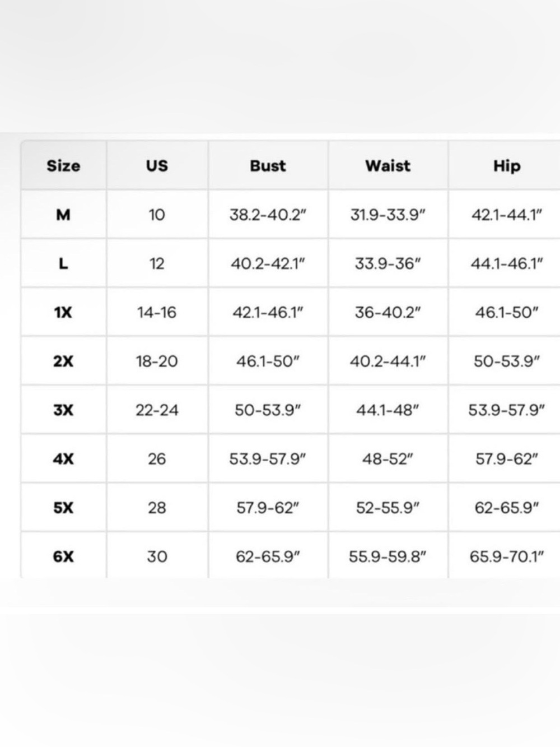The height and width of the screenshot is (747, 560).
Task: Select the 1X size row label
Action: pyautogui.click(x=63, y=312)
